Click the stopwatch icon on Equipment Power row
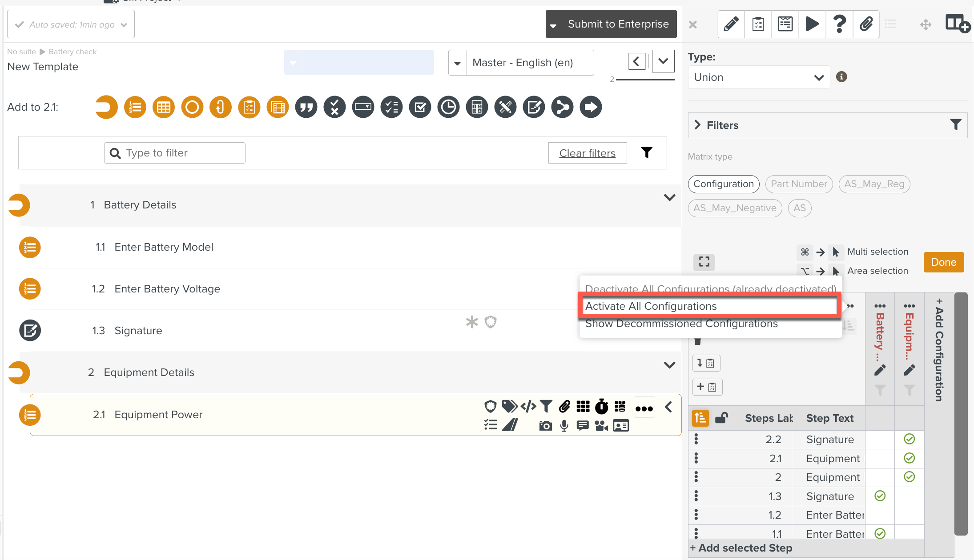The height and width of the screenshot is (560, 974). click(x=601, y=406)
